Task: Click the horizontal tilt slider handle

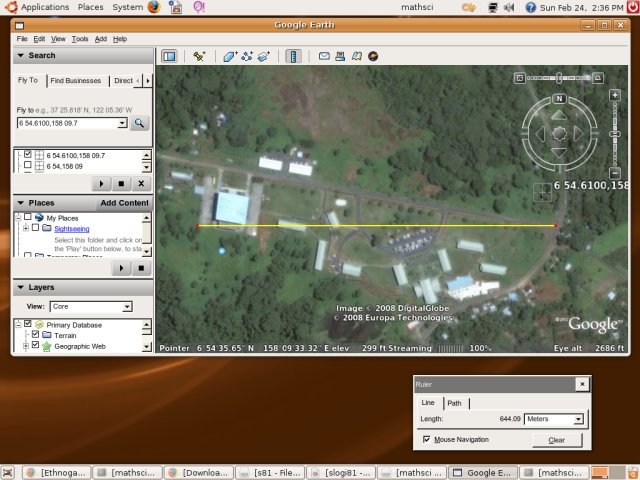Action: point(558,78)
